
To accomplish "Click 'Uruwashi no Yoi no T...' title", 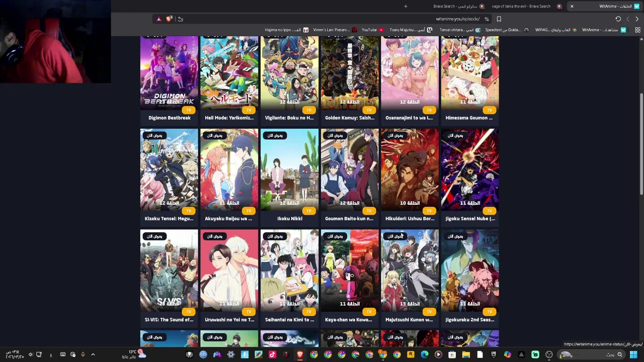I will pos(229,320).
